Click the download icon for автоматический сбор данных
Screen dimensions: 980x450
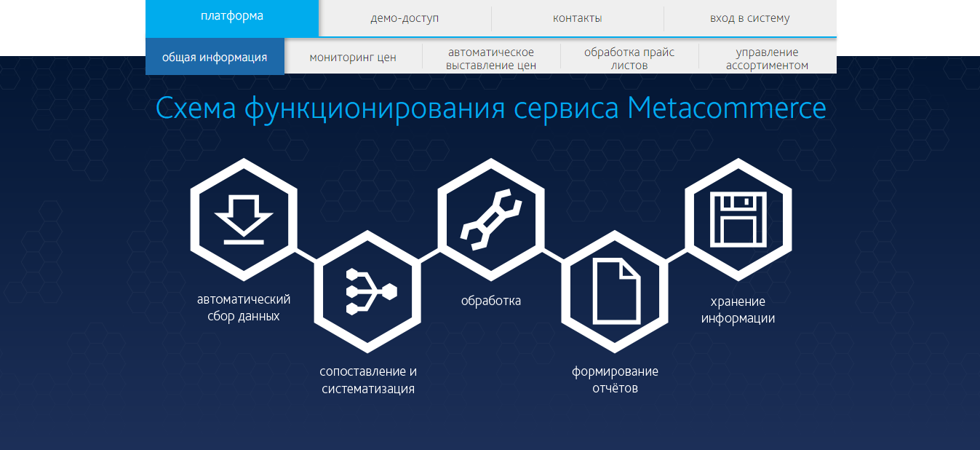pos(244,218)
